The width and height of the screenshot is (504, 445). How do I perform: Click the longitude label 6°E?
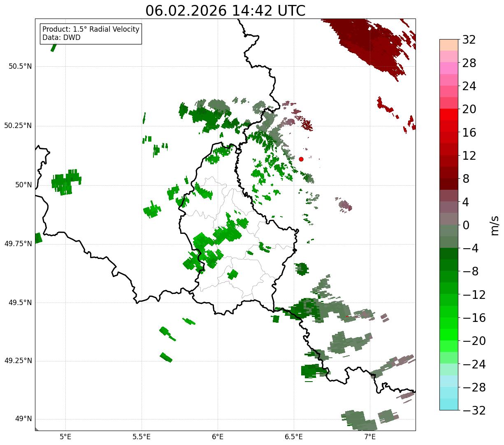[x=218, y=437]
